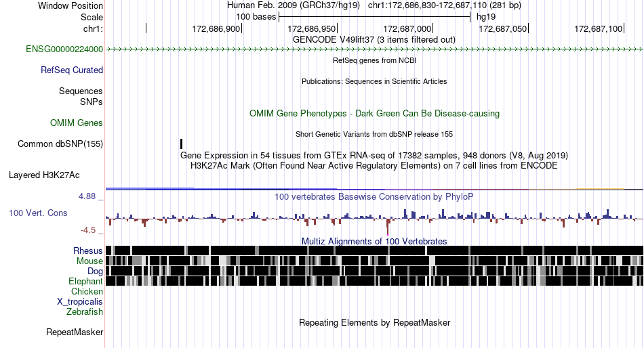Screen dimensions: 644x348
Task: Click the X_tropicalis alignment row label
Action: tap(80, 302)
